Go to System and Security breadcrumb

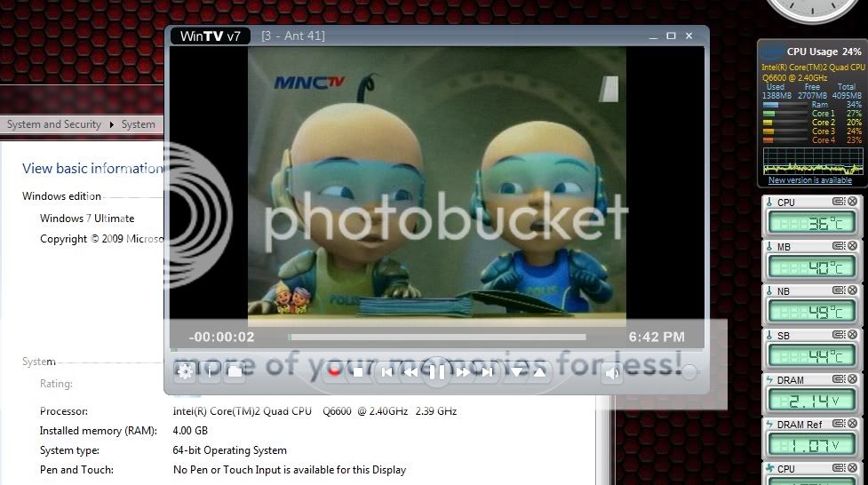point(53,124)
